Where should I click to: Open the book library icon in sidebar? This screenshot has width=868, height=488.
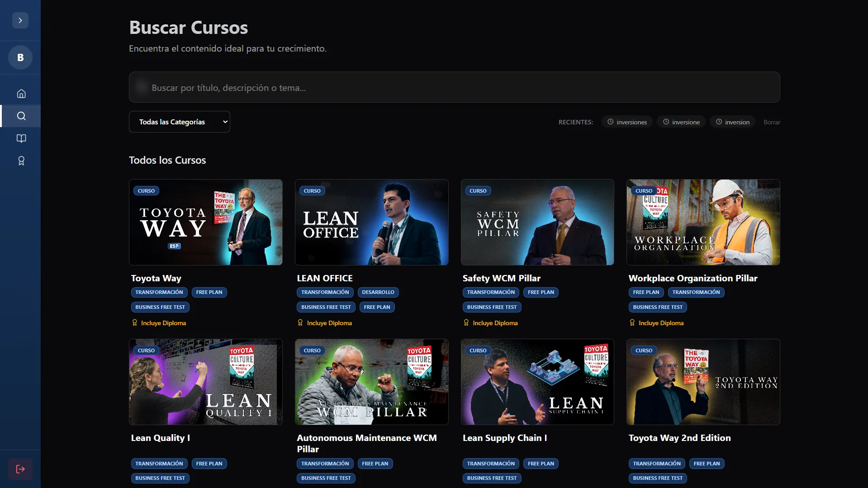click(x=21, y=138)
